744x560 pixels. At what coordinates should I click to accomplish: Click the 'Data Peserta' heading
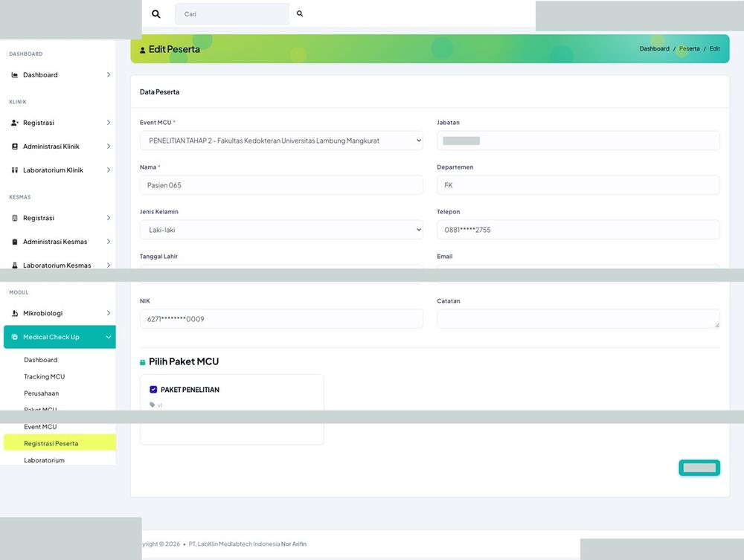pos(159,92)
